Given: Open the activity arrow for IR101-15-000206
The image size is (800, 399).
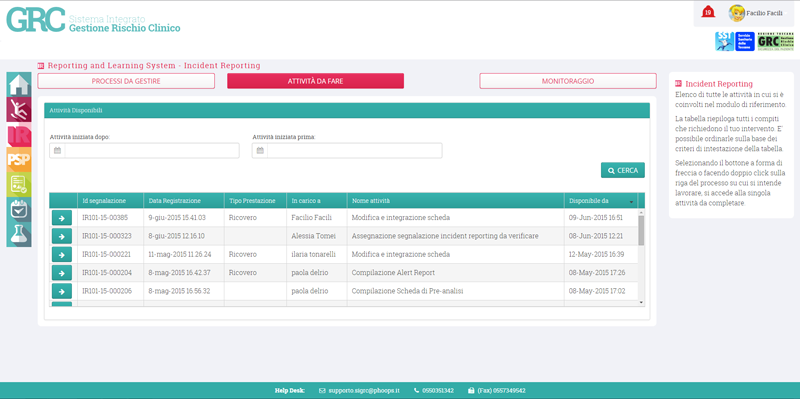Looking at the screenshot, I should click(62, 291).
